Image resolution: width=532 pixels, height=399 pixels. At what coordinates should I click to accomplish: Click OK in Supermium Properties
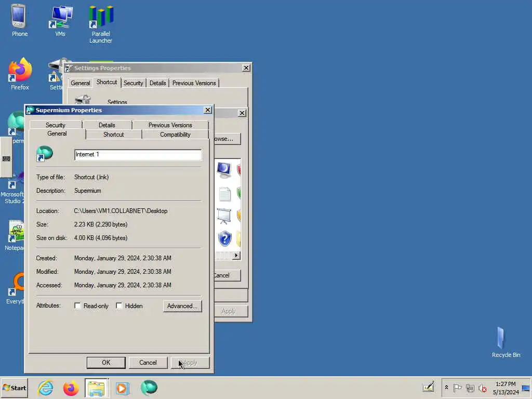pyautogui.click(x=106, y=362)
